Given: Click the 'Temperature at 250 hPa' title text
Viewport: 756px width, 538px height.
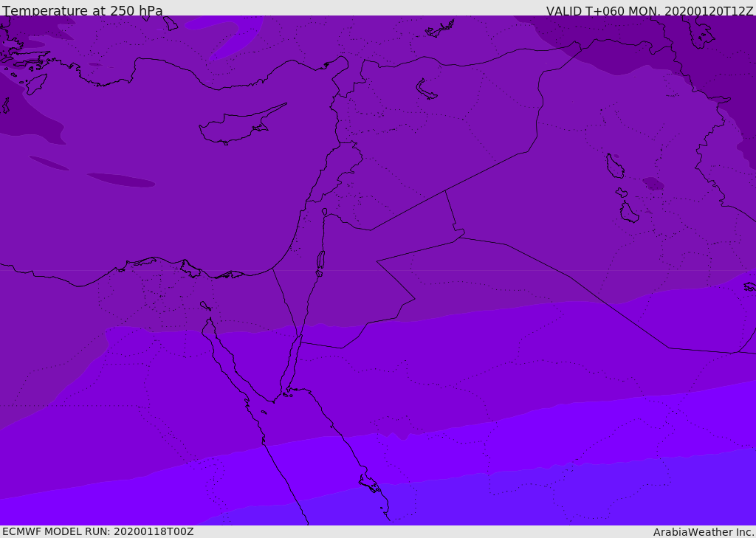Looking at the screenshot, I should pyautogui.click(x=83, y=10).
